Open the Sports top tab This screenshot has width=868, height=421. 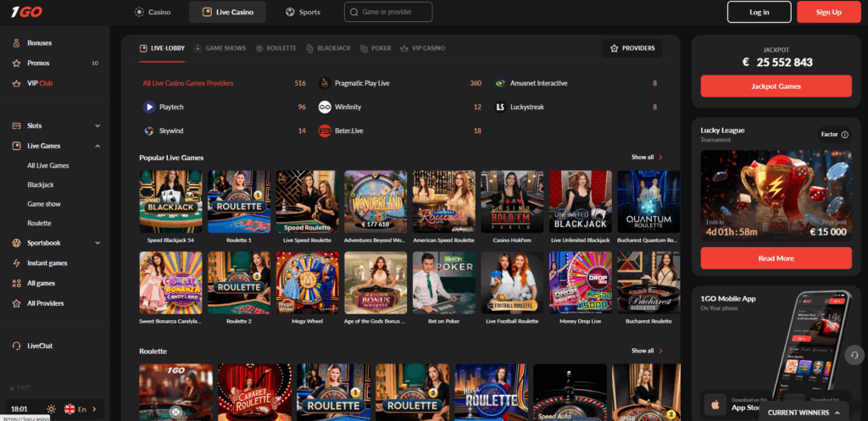303,12
